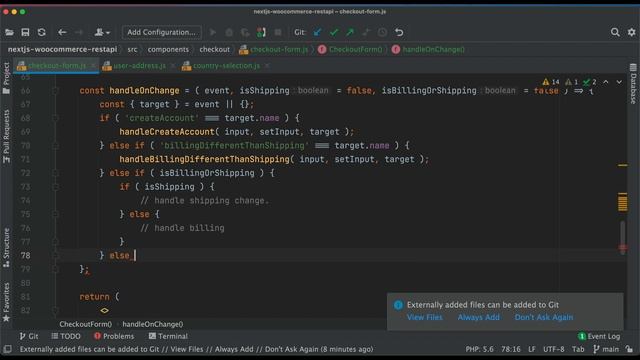The image size is (640, 360).
Task: Click the Save All toolbar icon
Action: (x=25, y=32)
